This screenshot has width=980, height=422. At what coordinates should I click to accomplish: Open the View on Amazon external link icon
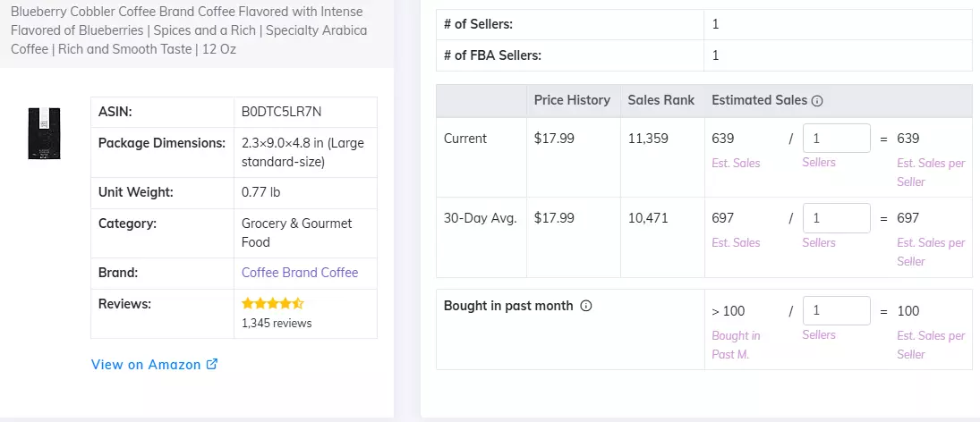pyautogui.click(x=212, y=364)
